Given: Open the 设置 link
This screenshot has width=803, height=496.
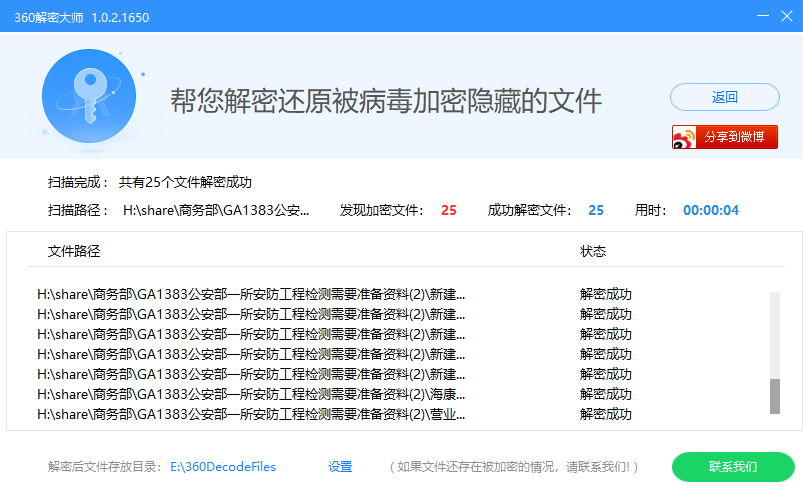Looking at the screenshot, I should (x=340, y=467).
